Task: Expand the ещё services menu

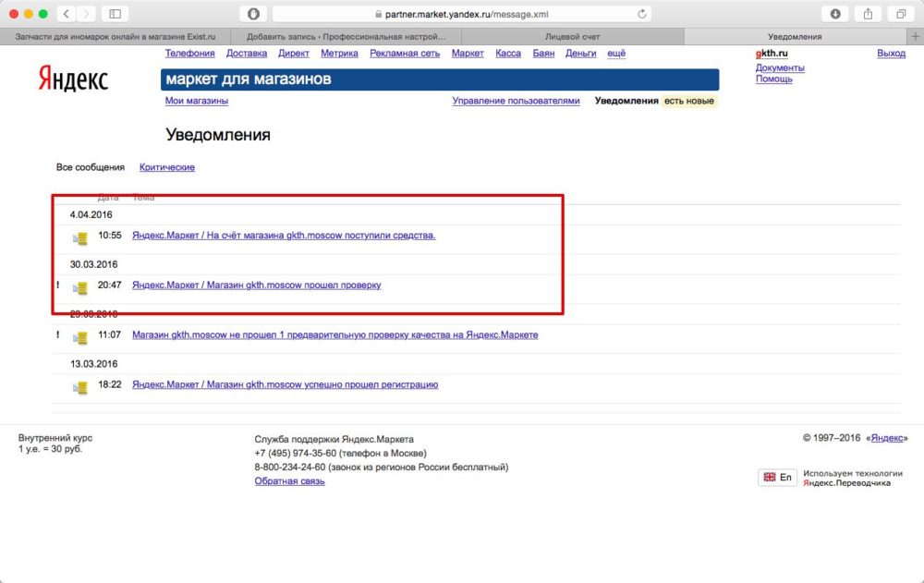Action: pyautogui.click(x=616, y=53)
